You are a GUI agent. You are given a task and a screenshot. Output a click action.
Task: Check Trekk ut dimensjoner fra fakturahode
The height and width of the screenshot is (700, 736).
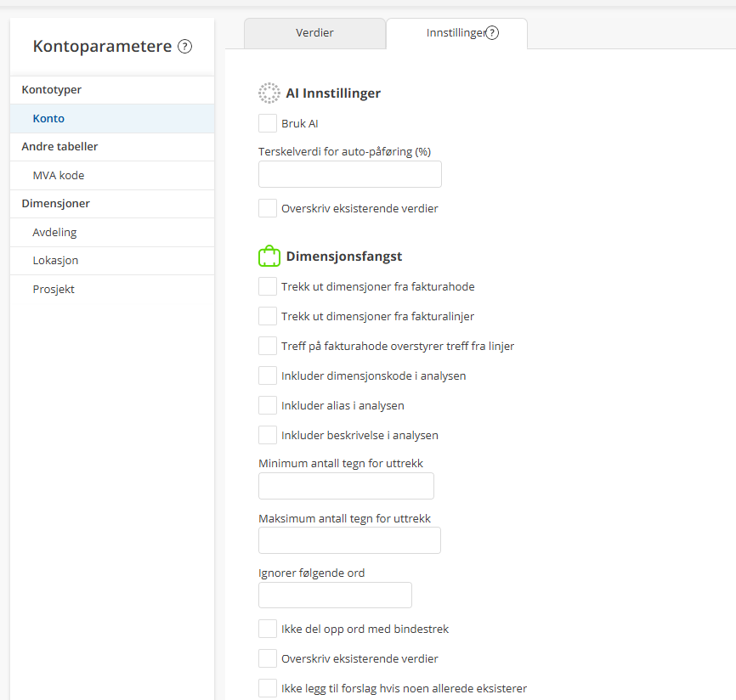point(268,287)
